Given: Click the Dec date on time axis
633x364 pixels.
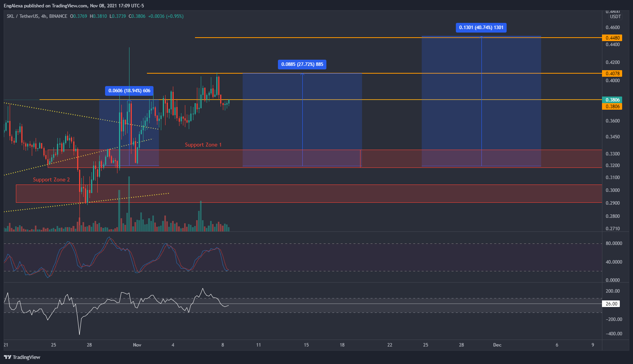Looking at the screenshot, I should (x=497, y=345).
